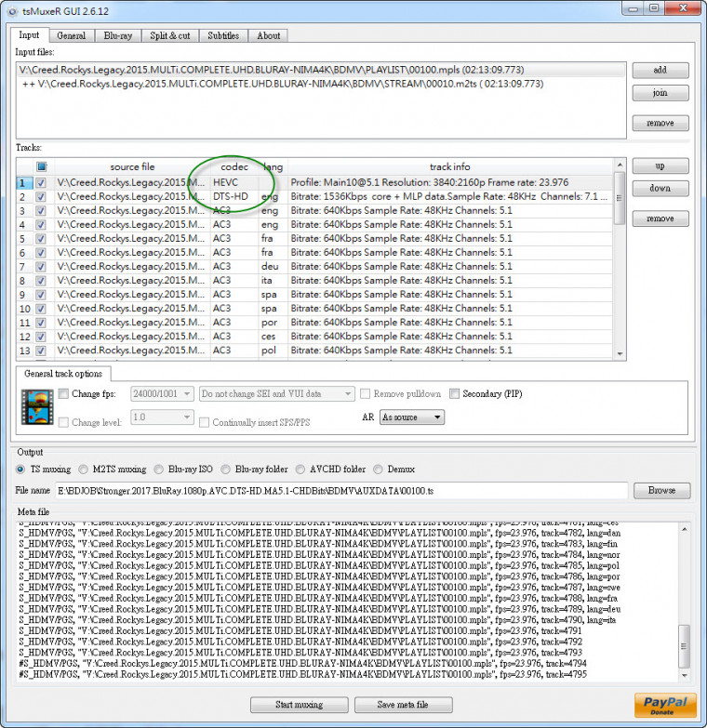
Task: Select M2TS muxing output mode
Action: (x=85, y=470)
